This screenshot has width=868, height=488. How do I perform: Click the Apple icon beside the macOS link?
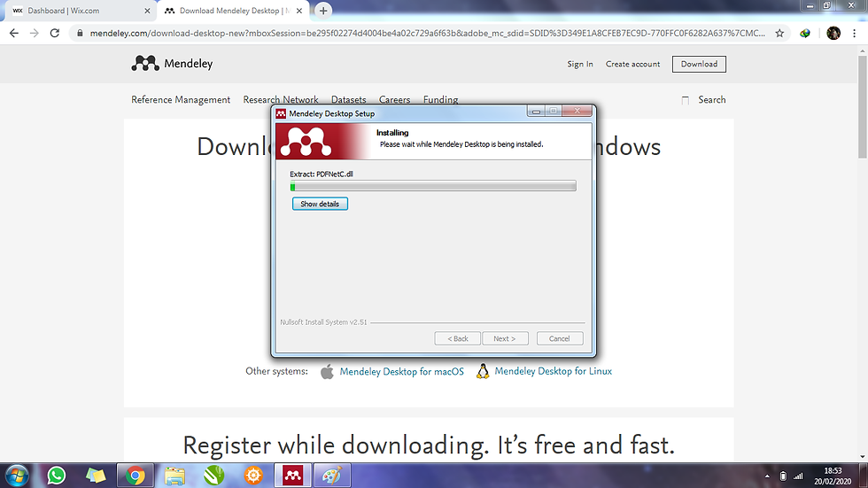(327, 372)
